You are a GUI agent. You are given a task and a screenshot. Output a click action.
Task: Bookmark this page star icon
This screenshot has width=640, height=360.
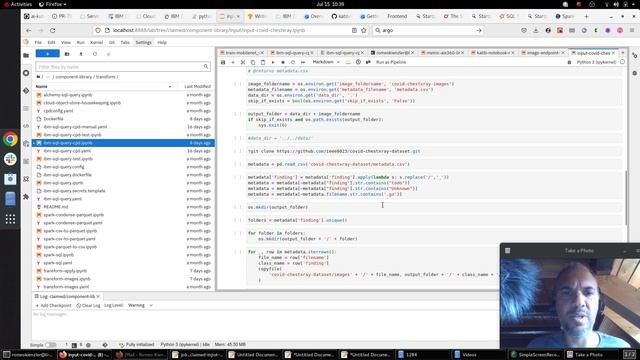[x=364, y=30]
